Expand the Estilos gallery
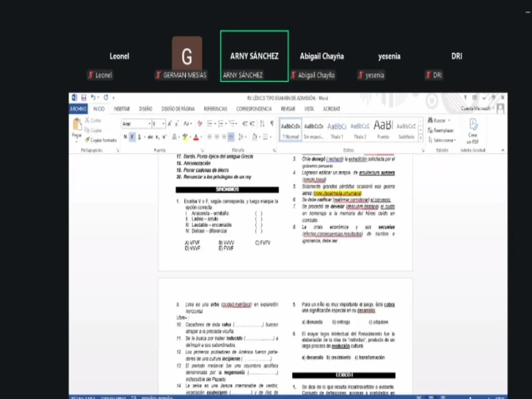The height and width of the screenshot is (399, 532). pos(421,138)
